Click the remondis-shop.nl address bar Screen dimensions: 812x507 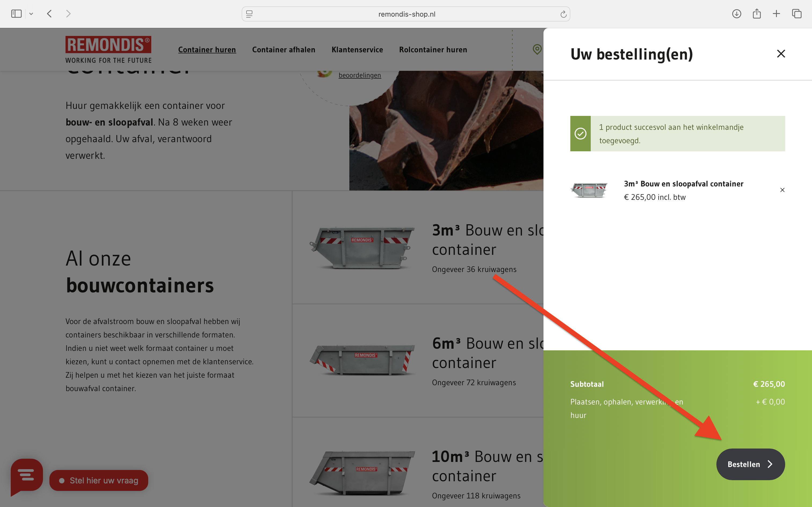406,14
